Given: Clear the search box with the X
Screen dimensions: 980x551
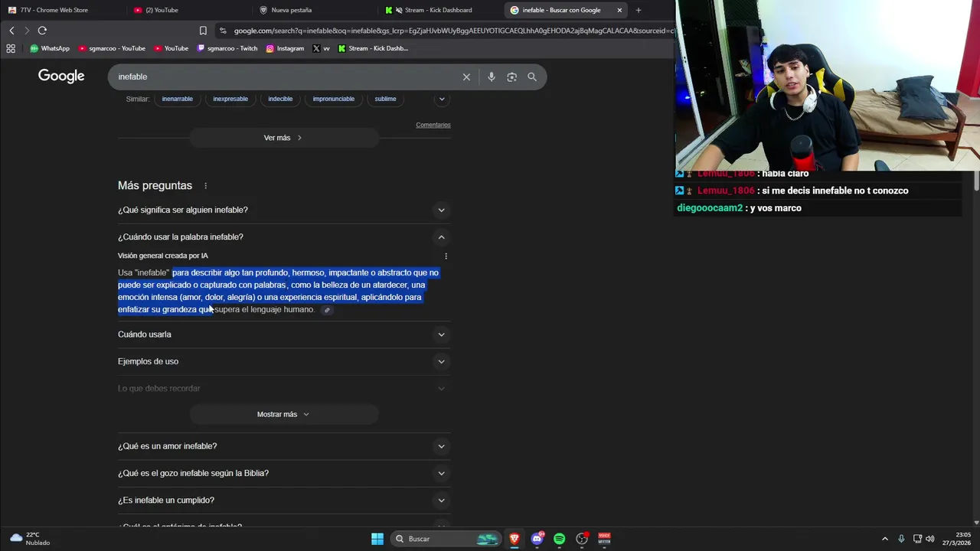Looking at the screenshot, I should 466,77.
